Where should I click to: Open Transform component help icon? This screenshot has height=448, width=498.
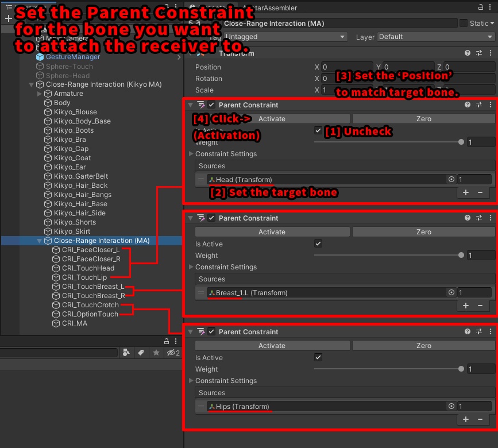tap(467, 53)
